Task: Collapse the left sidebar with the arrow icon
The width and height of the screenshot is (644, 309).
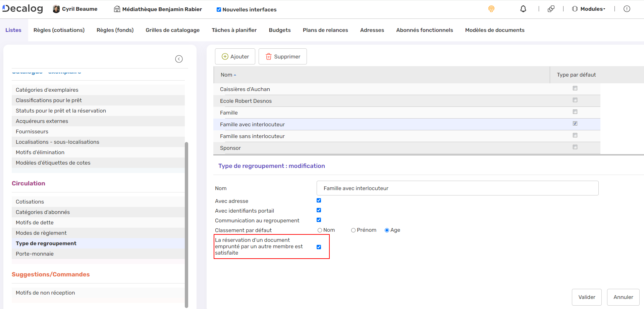Action: coord(179,59)
